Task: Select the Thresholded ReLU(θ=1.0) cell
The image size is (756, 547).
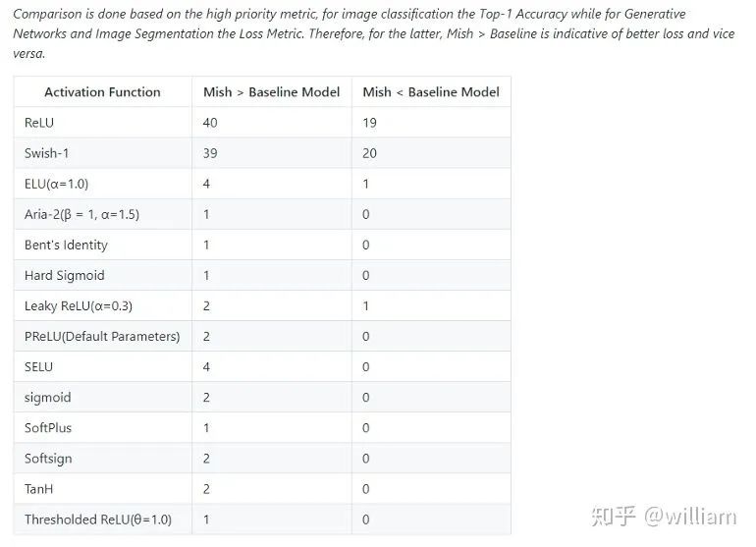Action: coord(98,520)
